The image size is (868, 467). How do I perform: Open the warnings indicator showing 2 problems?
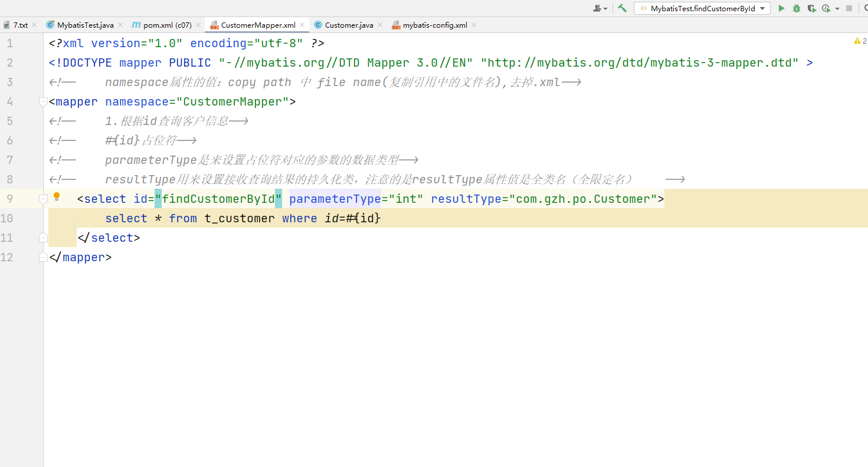pos(860,41)
